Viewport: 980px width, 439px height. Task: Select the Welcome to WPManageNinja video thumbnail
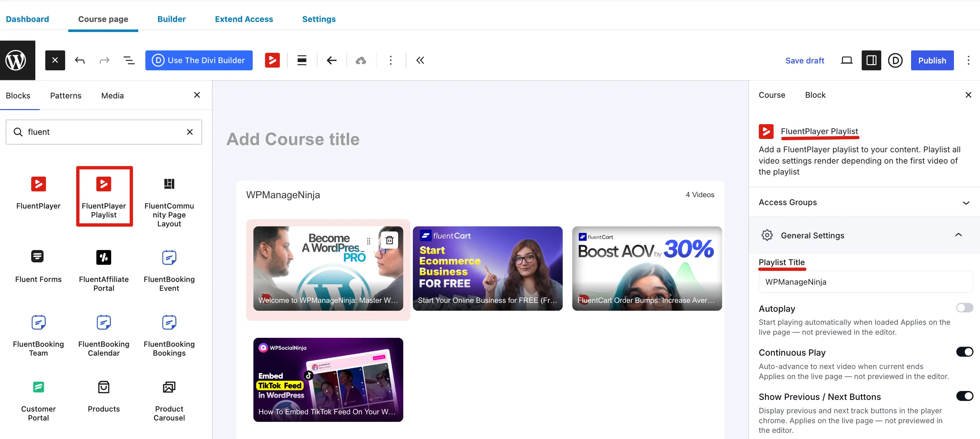coord(328,269)
